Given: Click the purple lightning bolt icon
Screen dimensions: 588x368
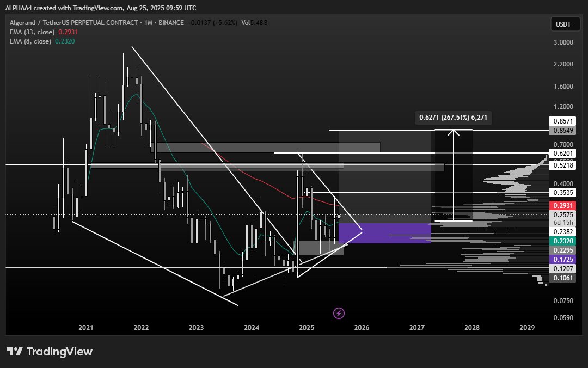Looking at the screenshot, I should (339, 313).
